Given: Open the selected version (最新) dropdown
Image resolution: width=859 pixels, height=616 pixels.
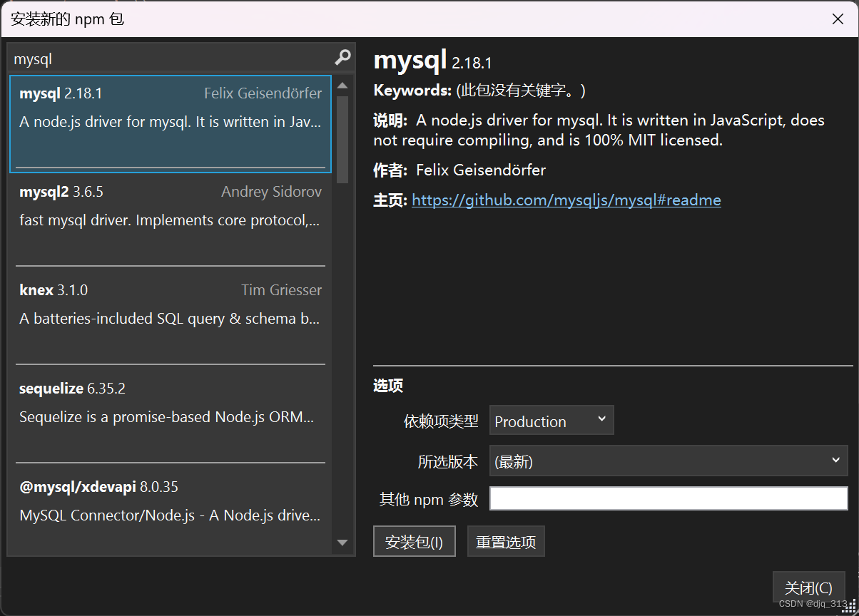Looking at the screenshot, I should [x=669, y=461].
